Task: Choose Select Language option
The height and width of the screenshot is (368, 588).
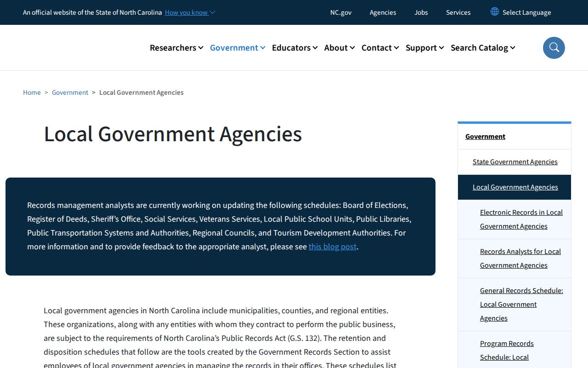Action: 526,12
